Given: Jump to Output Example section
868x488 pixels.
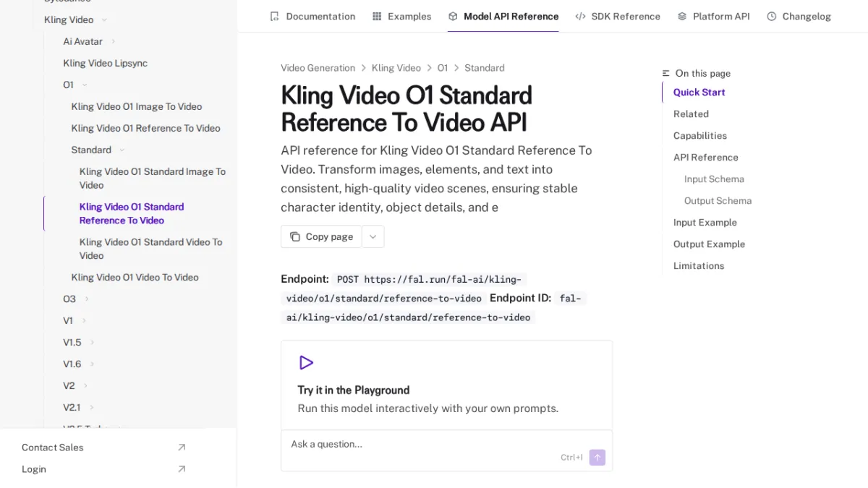Looking at the screenshot, I should pyautogui.click(x=709, y=244).
